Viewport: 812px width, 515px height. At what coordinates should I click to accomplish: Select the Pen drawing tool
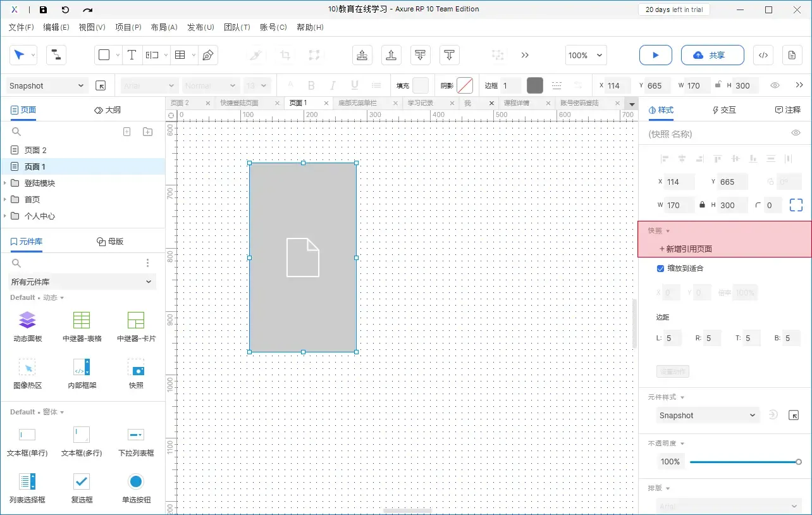click(207, 55)
